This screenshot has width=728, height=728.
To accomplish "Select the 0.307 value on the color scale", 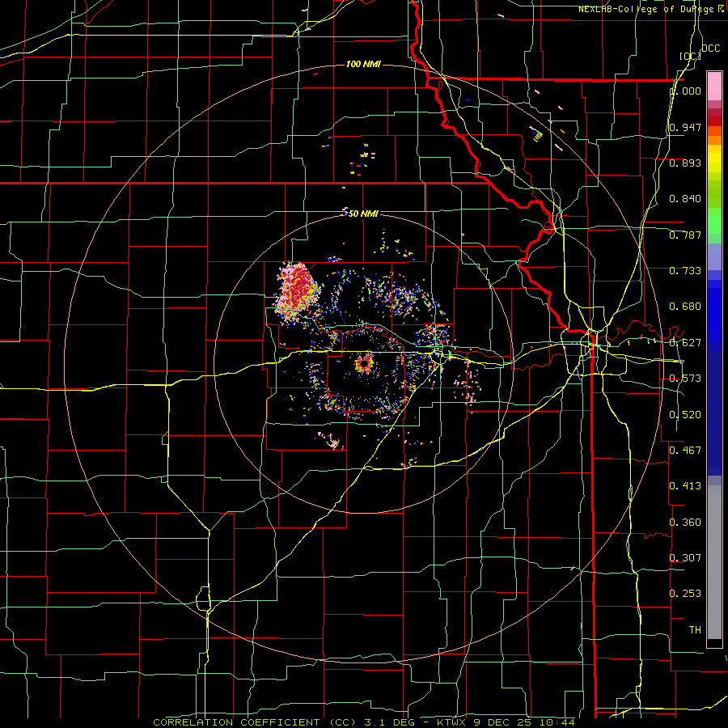I will 685,557.
